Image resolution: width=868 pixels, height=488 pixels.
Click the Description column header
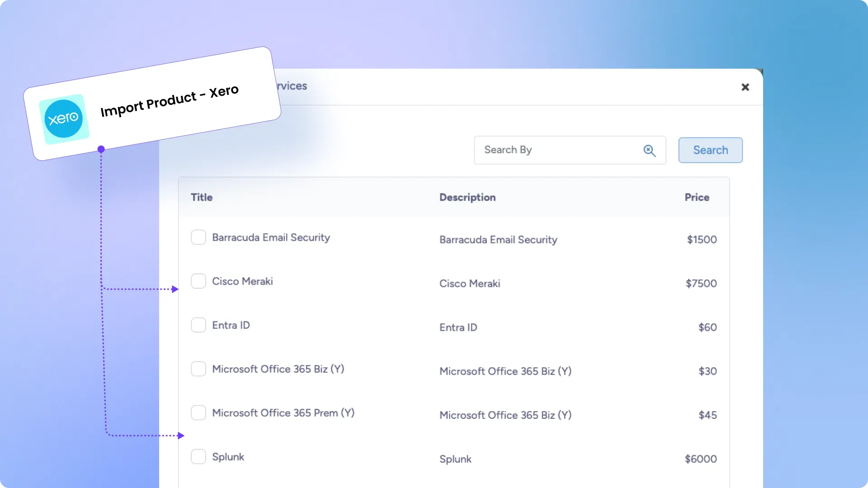(x=467, y=197)
